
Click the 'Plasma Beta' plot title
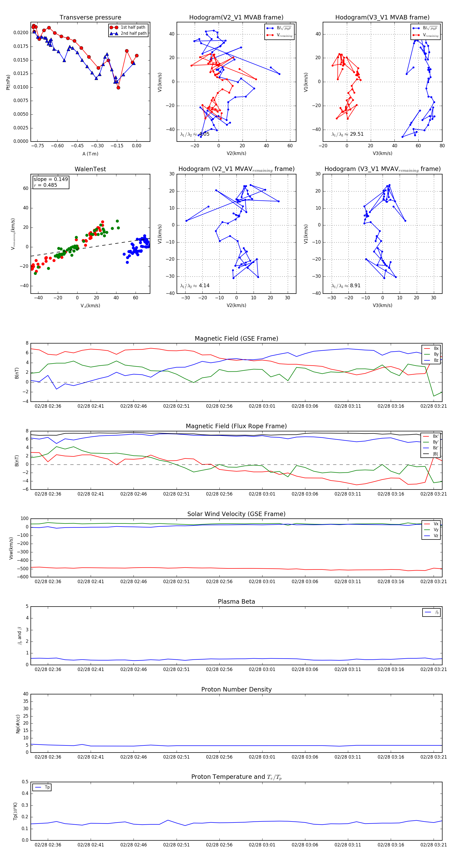coord(236,602)
